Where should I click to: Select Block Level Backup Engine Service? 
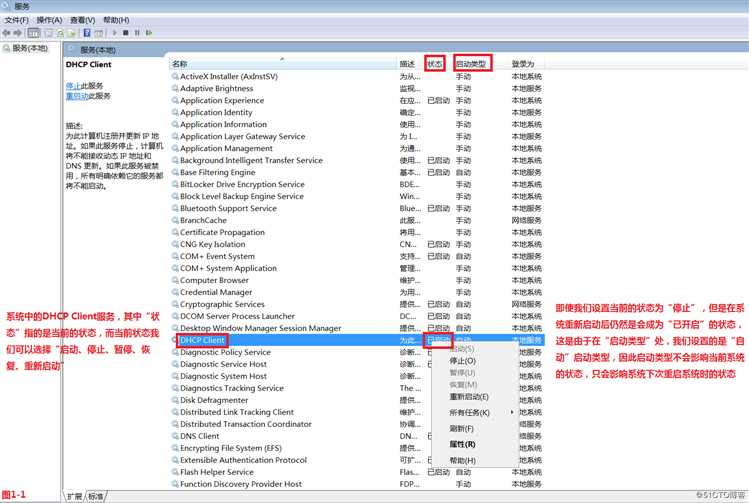(x=242, y=196)
